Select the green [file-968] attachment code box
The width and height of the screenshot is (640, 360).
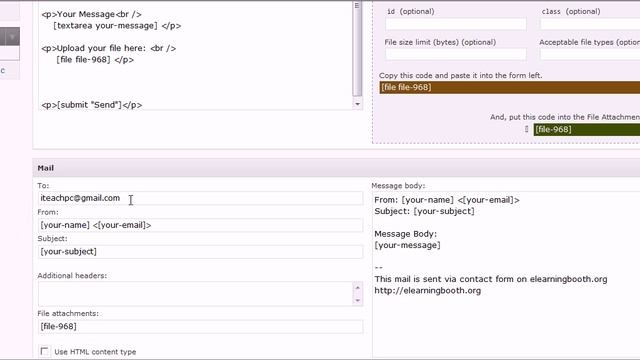tap(587, 129)
